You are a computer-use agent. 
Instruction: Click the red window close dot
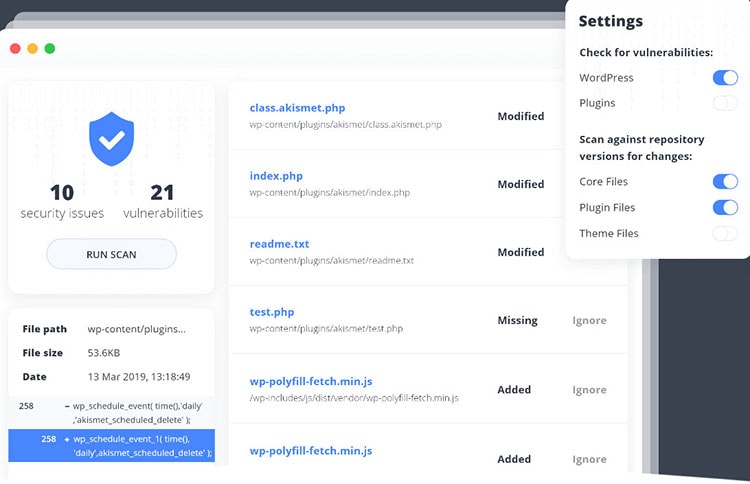tap(15, 48)
